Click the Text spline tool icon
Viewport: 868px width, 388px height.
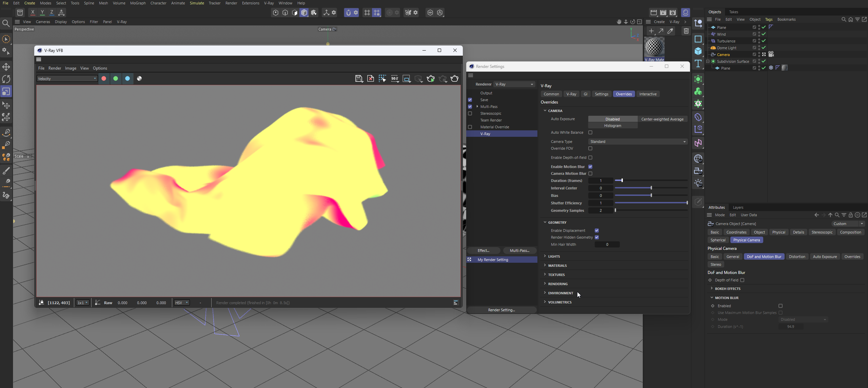tap(698, 64)
